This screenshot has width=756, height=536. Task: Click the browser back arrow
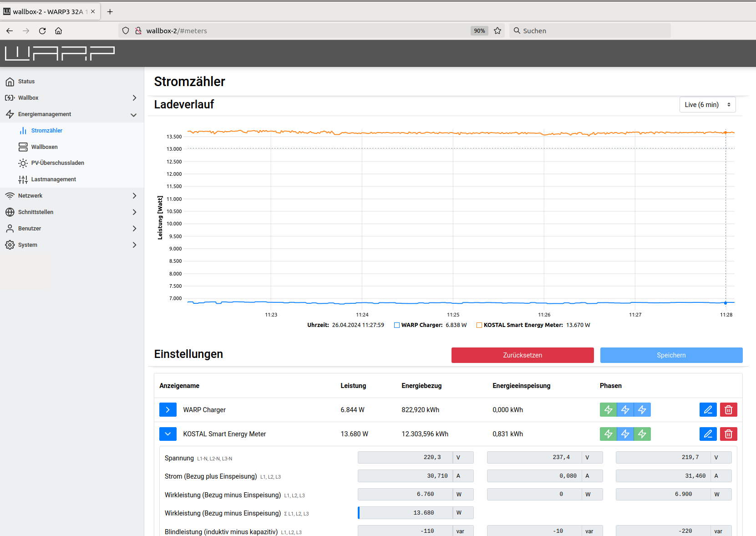[x=10, y=31]
